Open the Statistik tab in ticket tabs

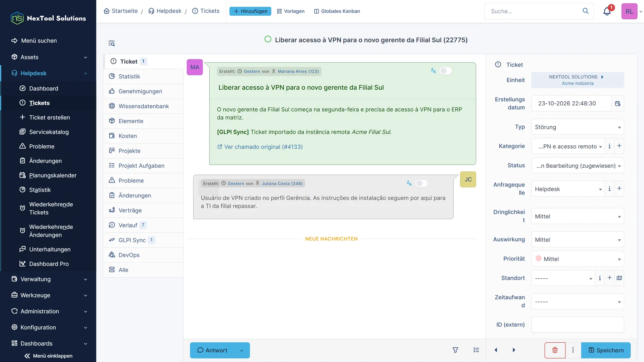click(x=143, y=76)
